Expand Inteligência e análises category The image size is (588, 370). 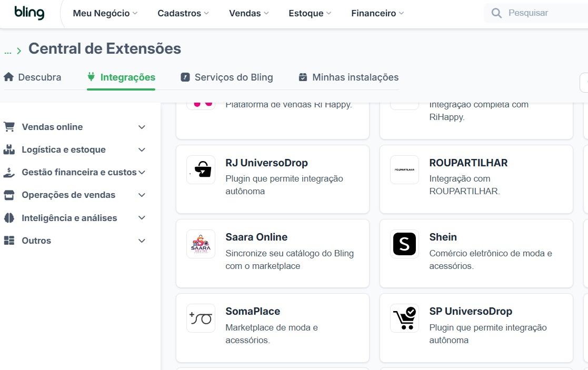(74, 218)
